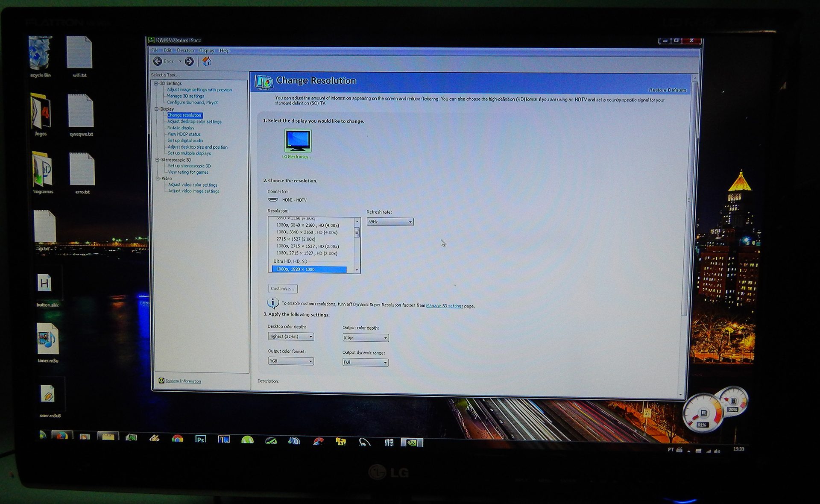820x504 pixels.
Task: Open the Output dynamic range dropdown
Action: 366,362
